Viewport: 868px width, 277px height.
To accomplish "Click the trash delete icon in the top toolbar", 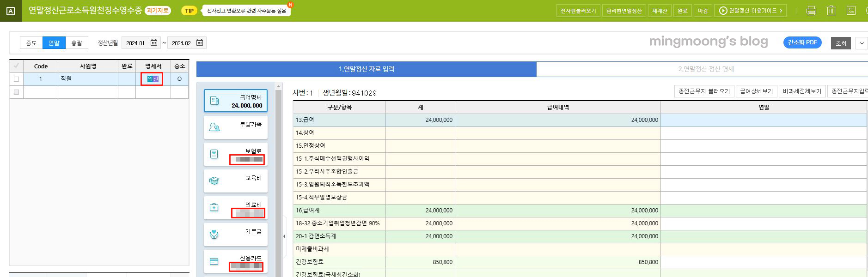I will [831, 11].
